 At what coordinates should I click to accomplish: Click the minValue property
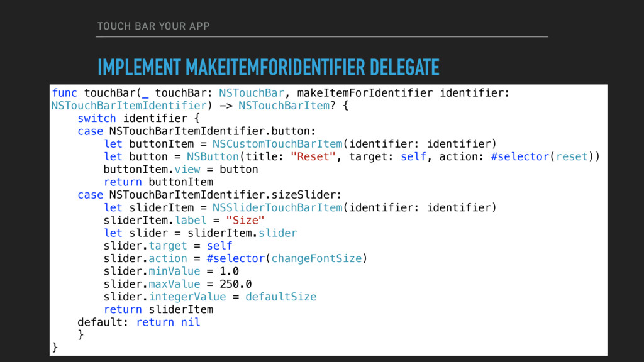174,271
